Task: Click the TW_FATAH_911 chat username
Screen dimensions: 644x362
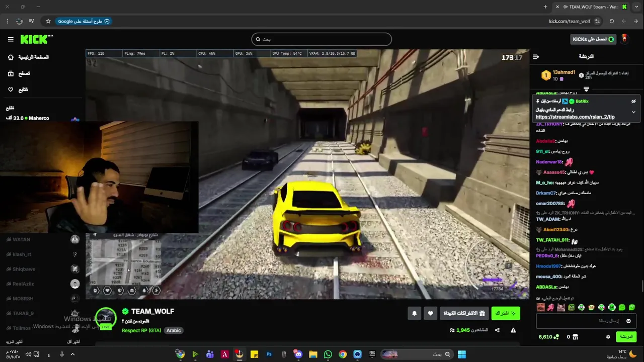Action: point(552,240)
